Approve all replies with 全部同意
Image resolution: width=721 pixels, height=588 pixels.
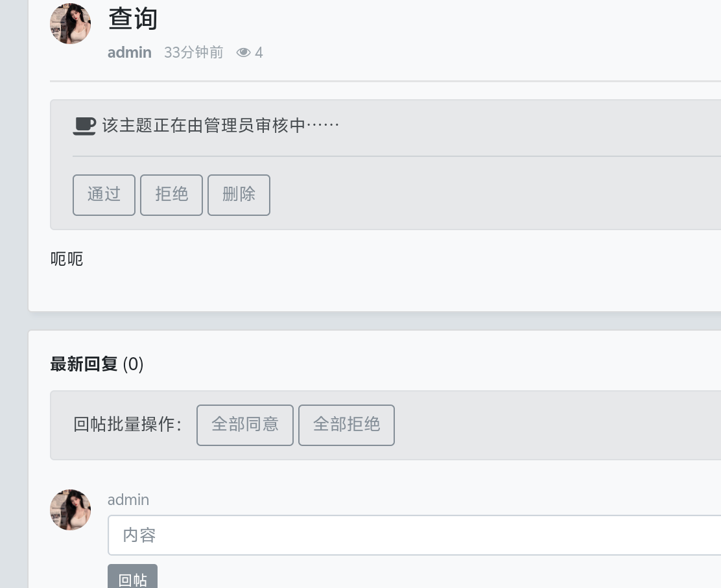(x=245, y=425)
